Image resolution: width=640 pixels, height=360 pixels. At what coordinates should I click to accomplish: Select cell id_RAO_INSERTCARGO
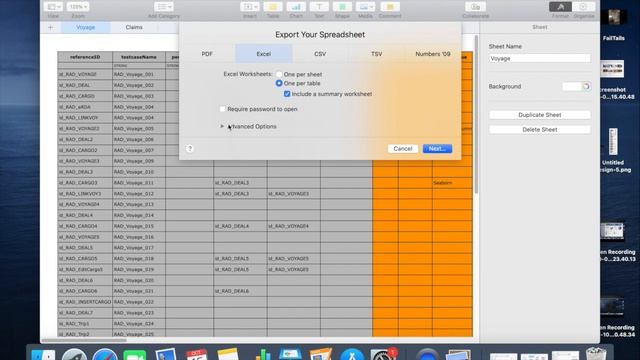click(x=85, y=302)
